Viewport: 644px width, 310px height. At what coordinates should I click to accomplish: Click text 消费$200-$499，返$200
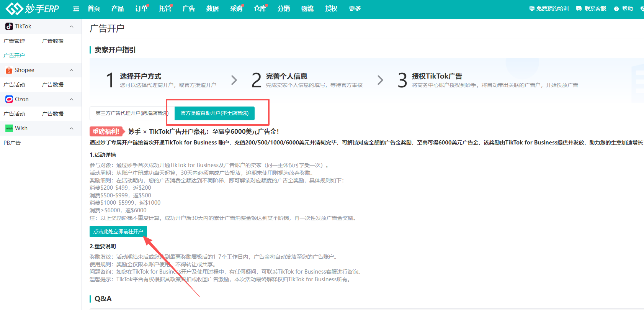120,188
